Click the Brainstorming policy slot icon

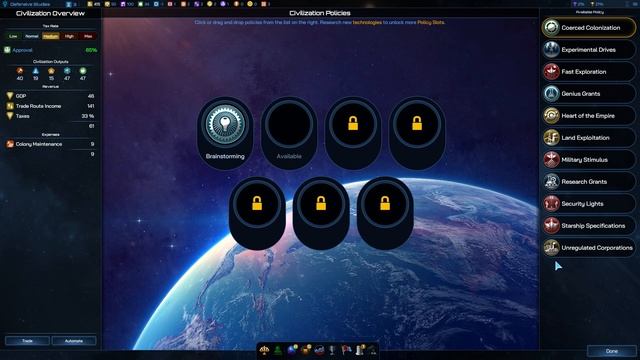click(x=225, y=124)
